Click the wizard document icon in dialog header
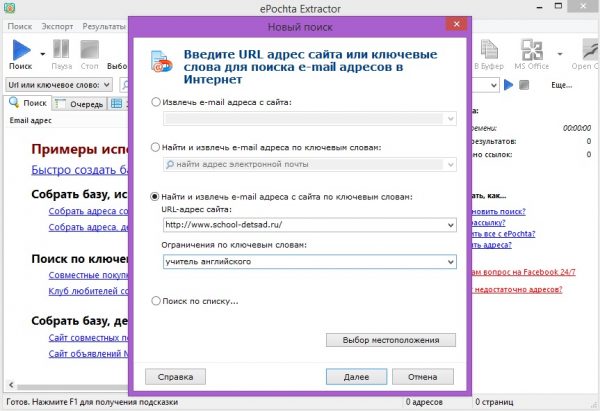The height and width of the screenshot is (411, 600). coord(161,61)
